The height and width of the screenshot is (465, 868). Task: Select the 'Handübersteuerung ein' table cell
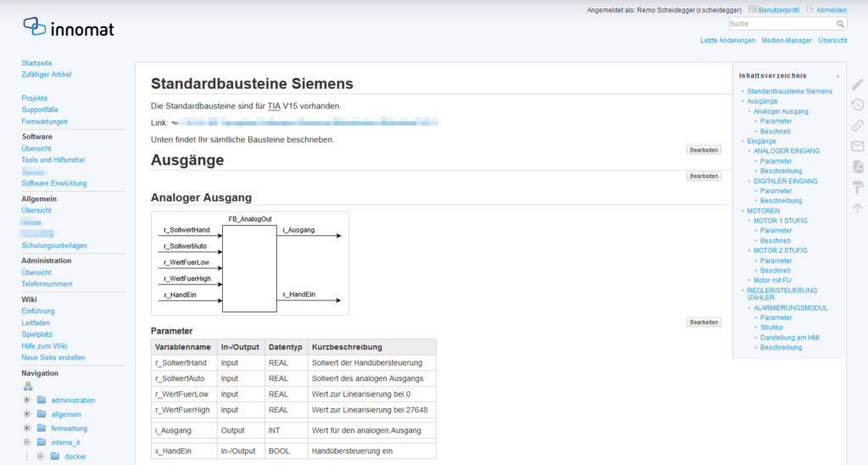372,451
